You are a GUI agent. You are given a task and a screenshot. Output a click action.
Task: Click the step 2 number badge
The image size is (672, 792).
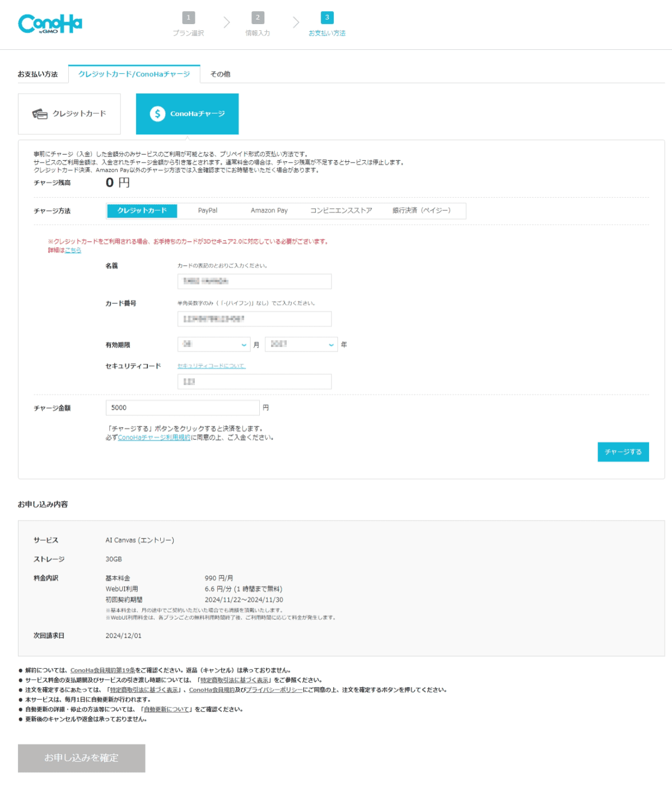tap(258, 17)
